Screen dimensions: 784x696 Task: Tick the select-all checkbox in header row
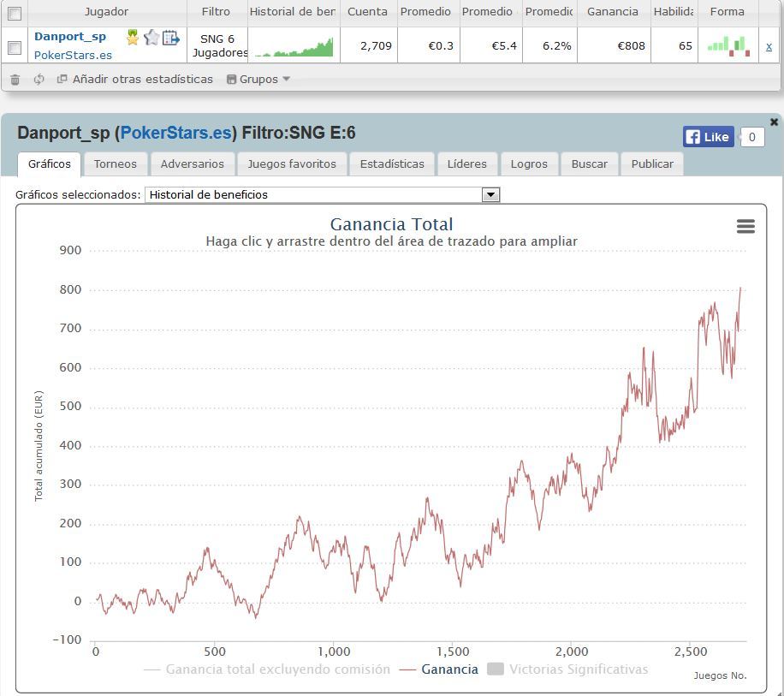point(15,13)
